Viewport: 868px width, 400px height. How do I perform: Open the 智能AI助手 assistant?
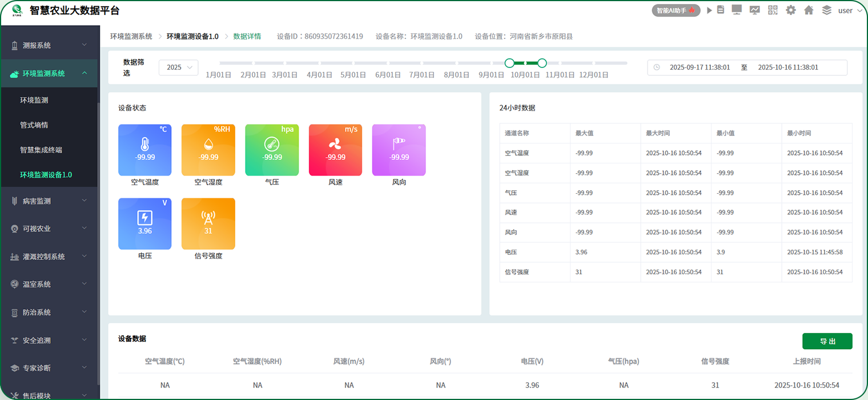click(x=676, y=10)
